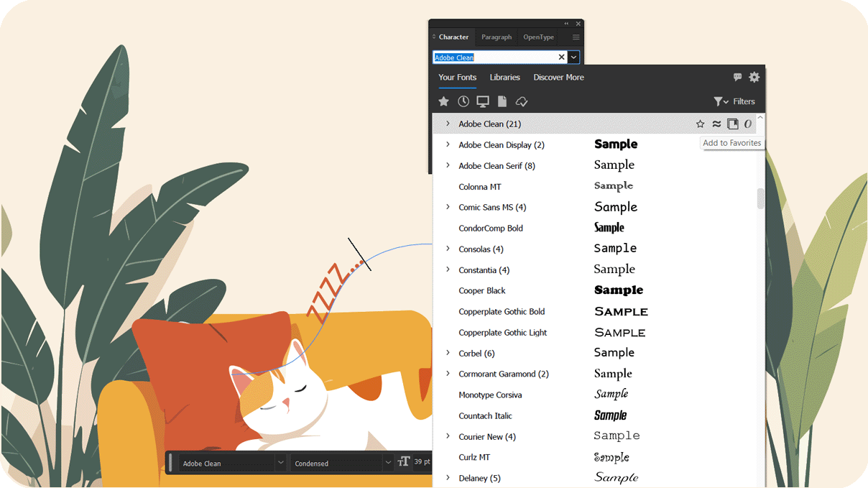Click the font size icon in the bottom bar
This screenshot has height=488, width=868.
pos(404,461)
